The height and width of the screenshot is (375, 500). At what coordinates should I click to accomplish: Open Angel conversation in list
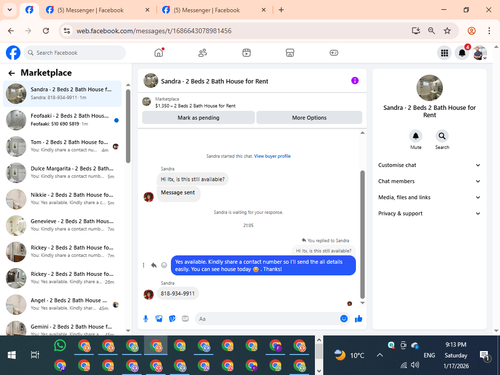pos(62,304)
